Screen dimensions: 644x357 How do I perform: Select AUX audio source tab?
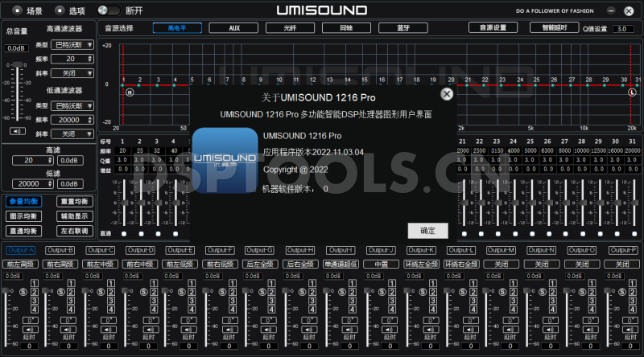(233, 28)
